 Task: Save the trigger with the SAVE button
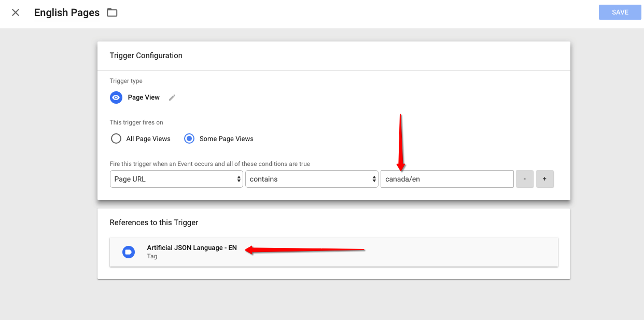click(620, 12)
